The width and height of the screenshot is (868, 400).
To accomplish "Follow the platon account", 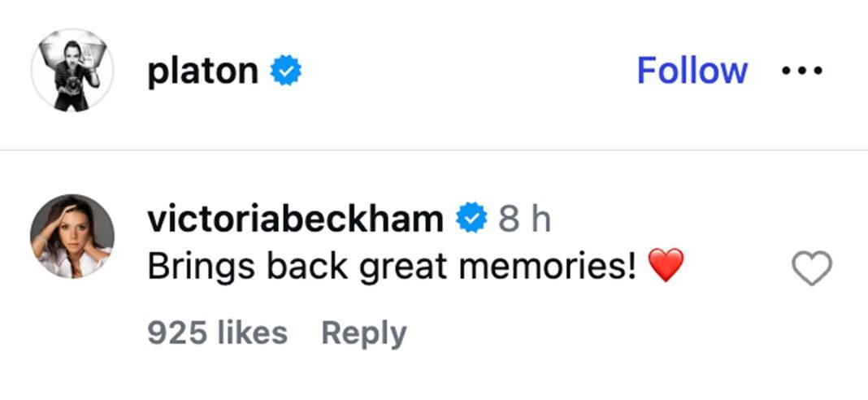I will (x=692, y=70).
